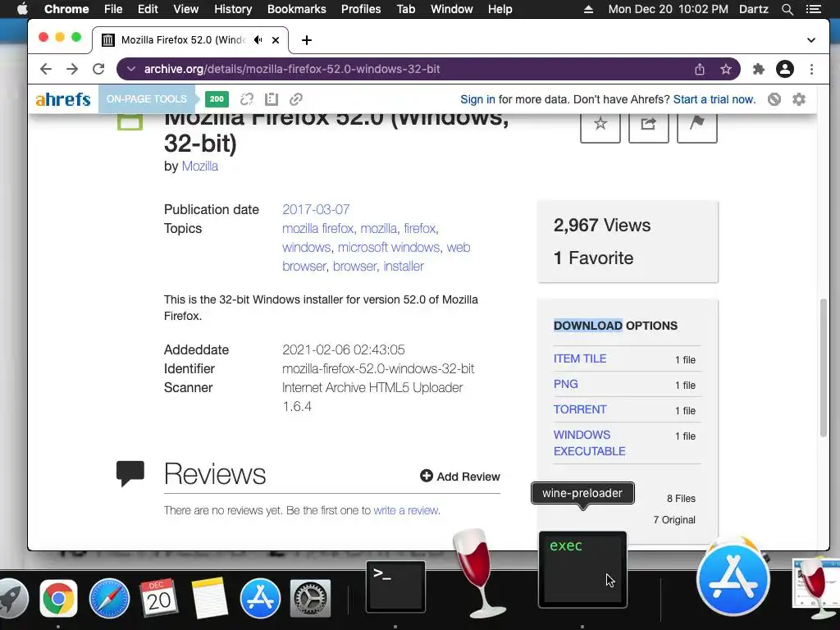Open the History menu
The height and width of the screenshot is (630, 840).
(233, 9)
